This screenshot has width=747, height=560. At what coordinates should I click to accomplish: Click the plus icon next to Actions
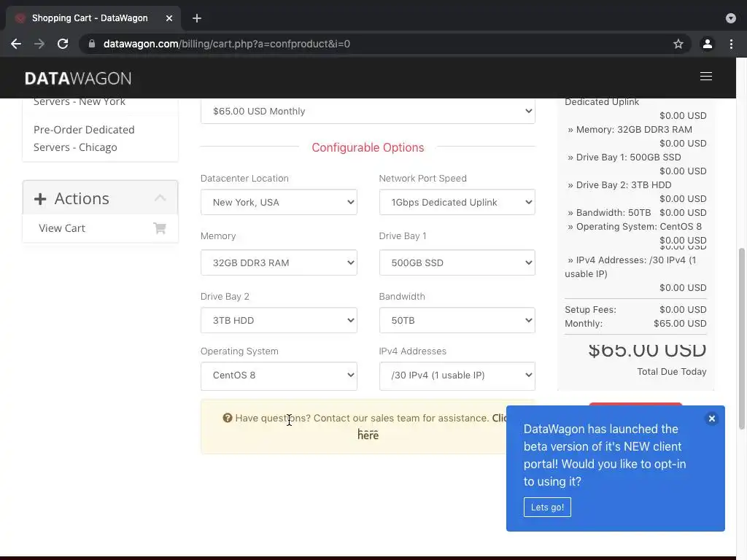40,198
